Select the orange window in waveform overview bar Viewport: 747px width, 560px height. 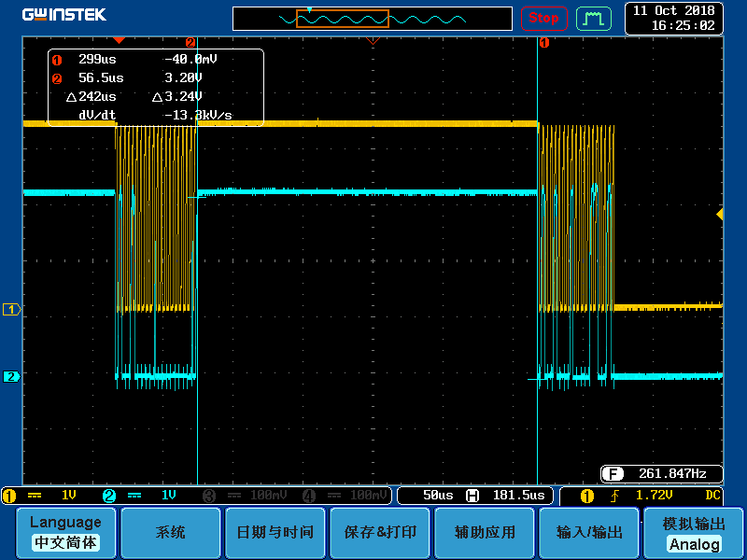coord(343,19)
